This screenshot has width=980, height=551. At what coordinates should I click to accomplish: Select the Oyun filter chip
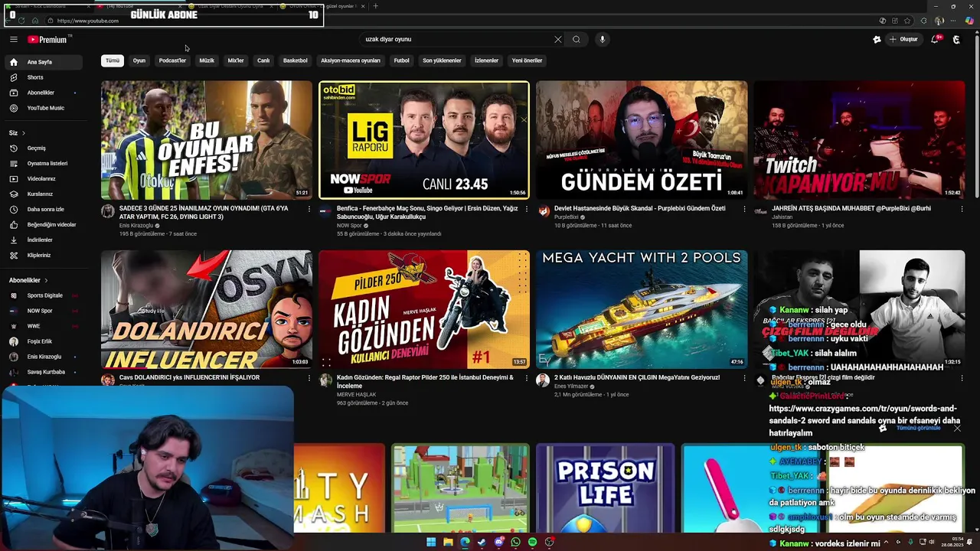(x=139, y=60)
